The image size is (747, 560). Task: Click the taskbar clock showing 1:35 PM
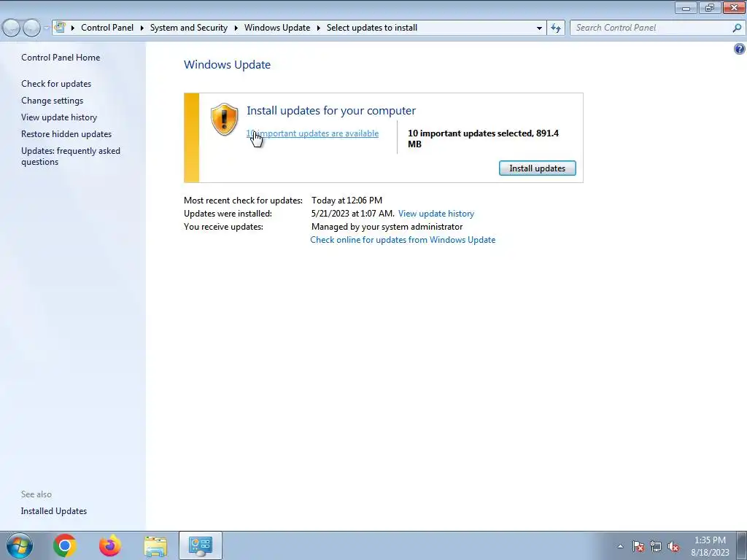pyautogui.click(x=710, y=546)
